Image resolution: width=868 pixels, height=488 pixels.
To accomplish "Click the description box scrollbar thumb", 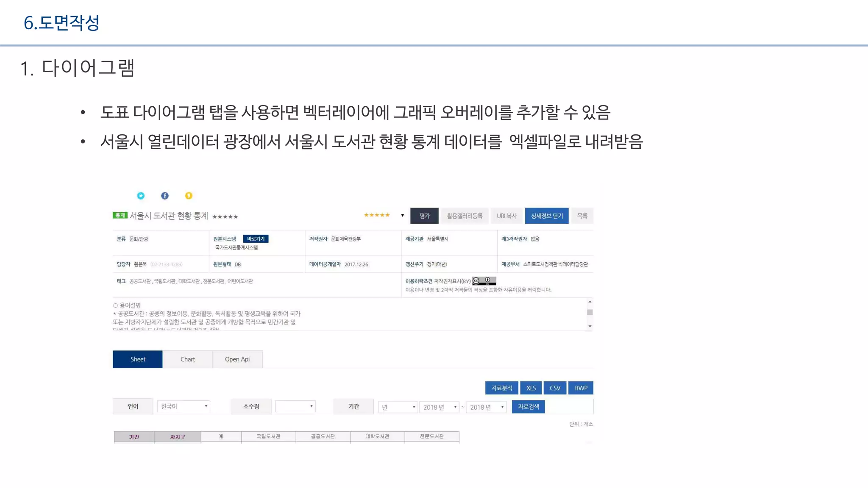I will click(590, 312).
